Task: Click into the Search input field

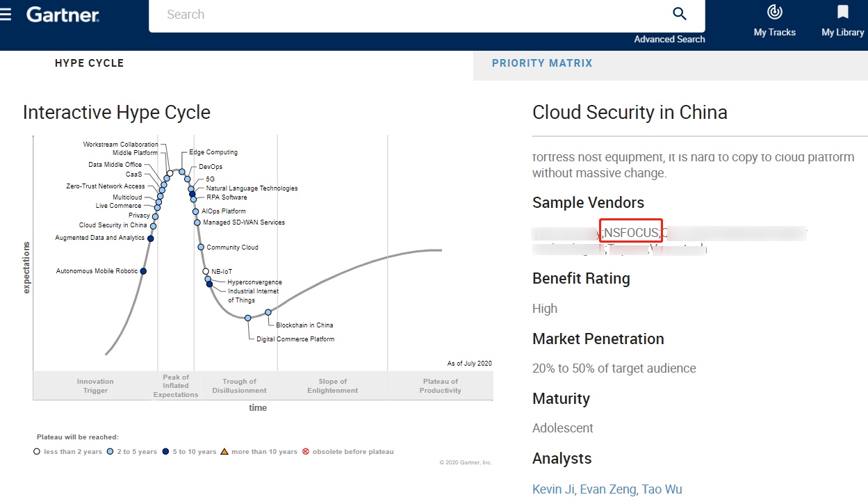Action: click(x=403, y=15)
